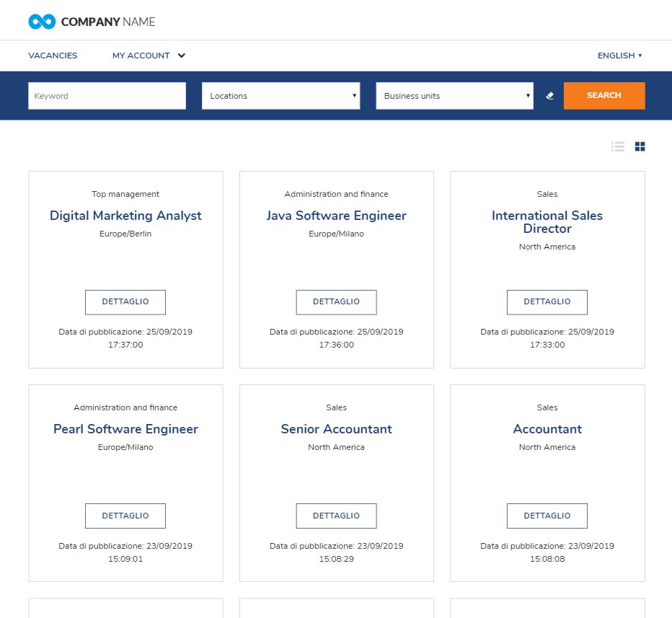Click DETTAGLIO under Digital Marketing Analyst
The image size is (672, 618).
tap(125, 302)
